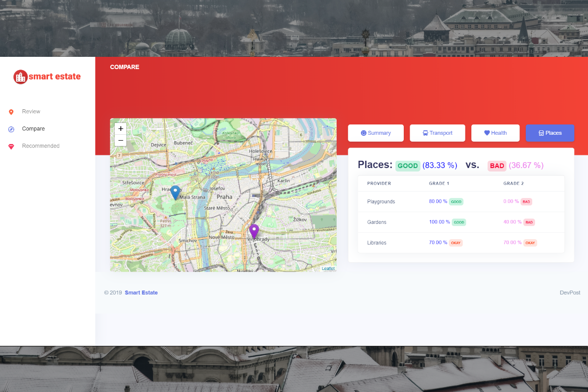The image size is (588, 392).
Task: Click the Smart Estate footer link
Action: click(141, 293)
